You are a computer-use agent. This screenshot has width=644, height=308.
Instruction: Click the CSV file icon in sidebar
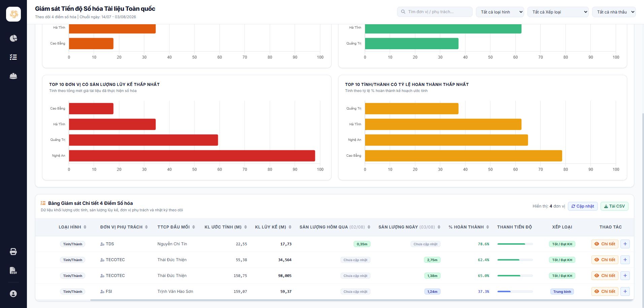(13, 270)
